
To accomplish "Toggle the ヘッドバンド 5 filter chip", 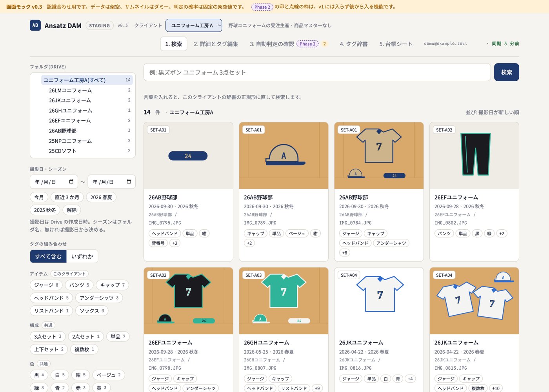I will [x=51, y=298].
